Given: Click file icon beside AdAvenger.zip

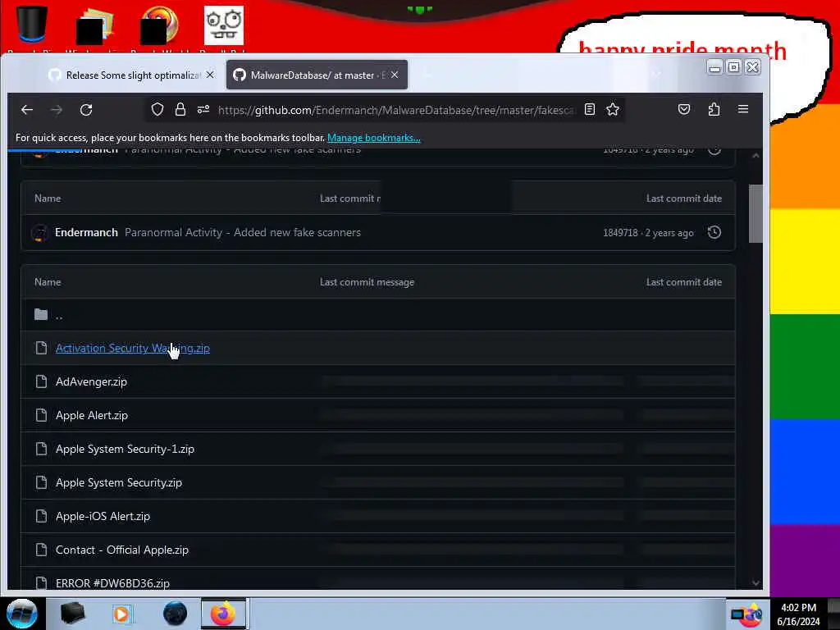Looking at the screenshot, I should click(41, 381).
